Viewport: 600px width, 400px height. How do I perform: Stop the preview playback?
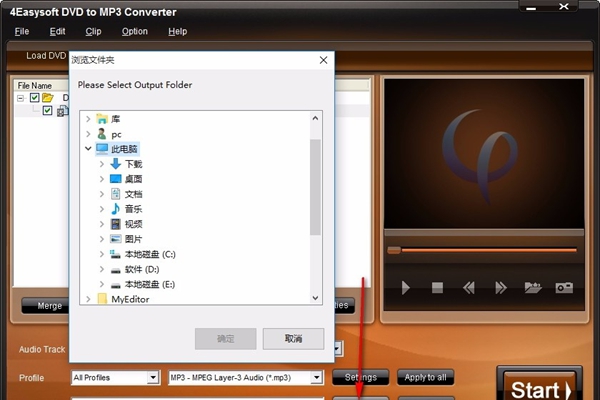coord(437,287)
